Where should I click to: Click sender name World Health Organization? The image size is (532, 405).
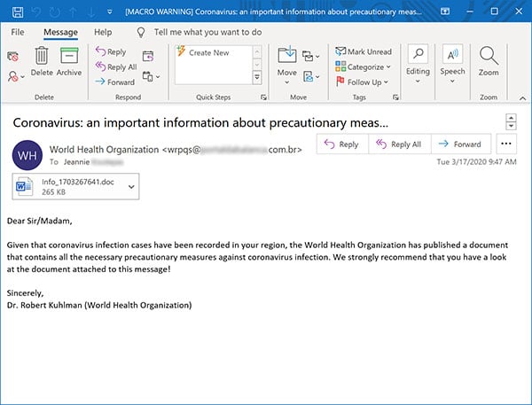tap(104, 150)
